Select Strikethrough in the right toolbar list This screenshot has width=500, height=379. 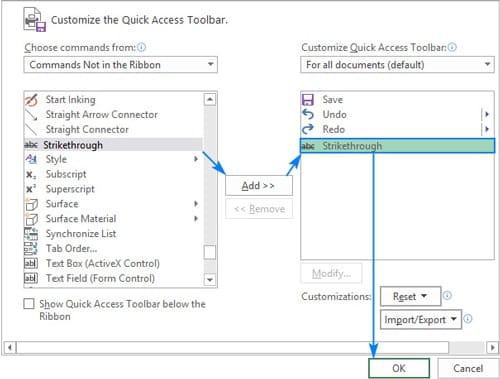point(397,146)
